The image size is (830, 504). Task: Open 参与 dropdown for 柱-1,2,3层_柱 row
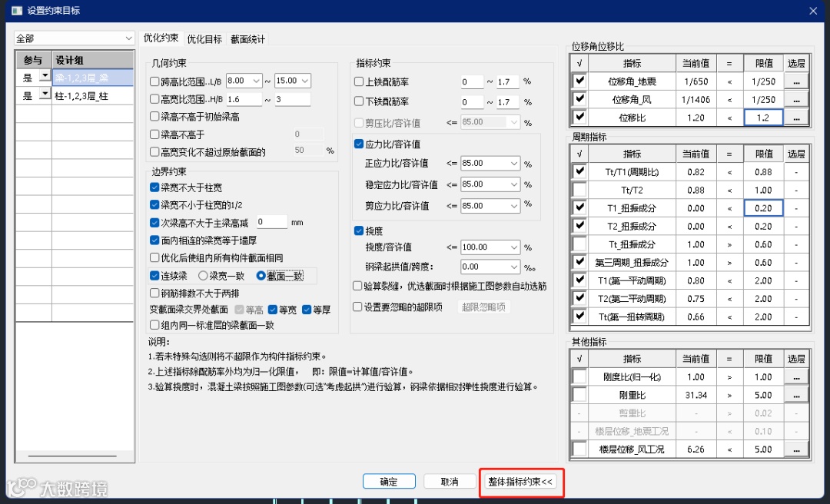click(45, 94)
